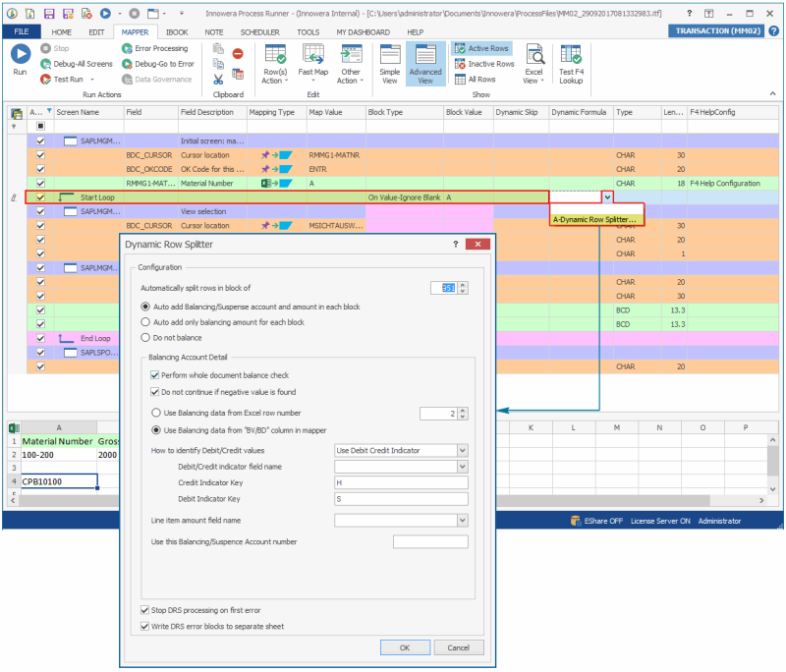
Task: Select the Do not balance option
Action: (x=146, y=337)
